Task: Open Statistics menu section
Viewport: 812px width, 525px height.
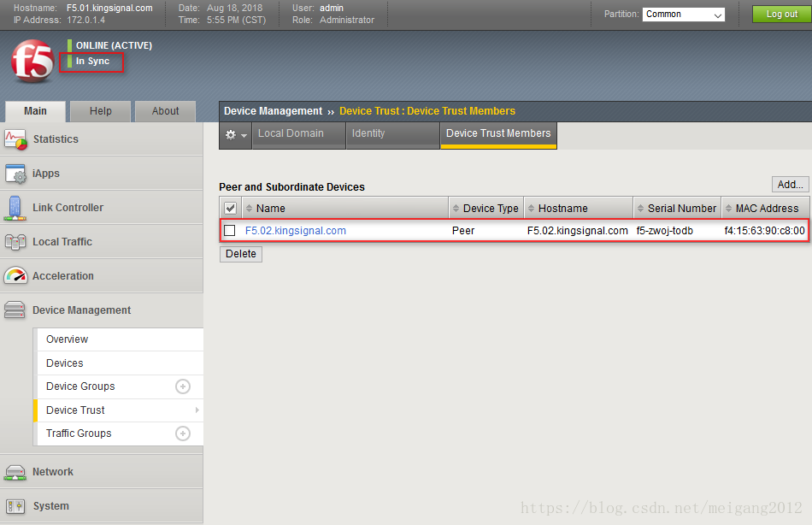Action: (102, 139)
